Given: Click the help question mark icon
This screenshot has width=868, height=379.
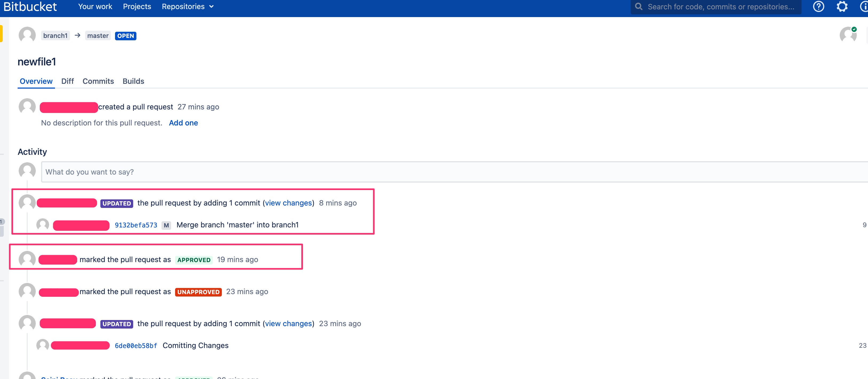Looking at the screenshot, I should coord(818,6).
